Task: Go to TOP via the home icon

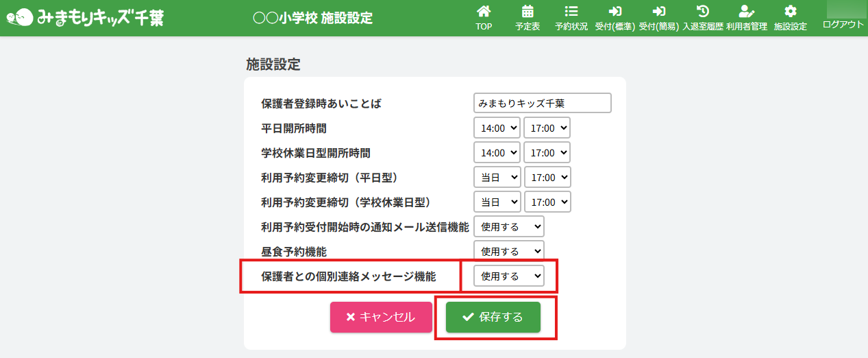Action: pyautogui.click(x=484, y=12)
